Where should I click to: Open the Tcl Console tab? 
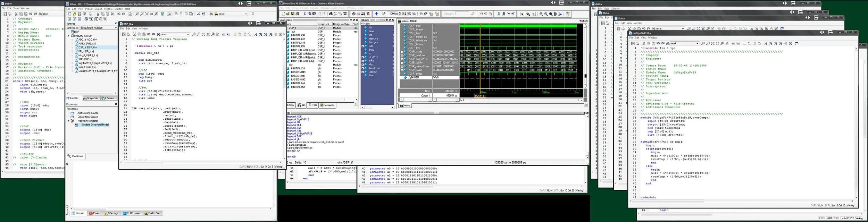coord(131,213)
